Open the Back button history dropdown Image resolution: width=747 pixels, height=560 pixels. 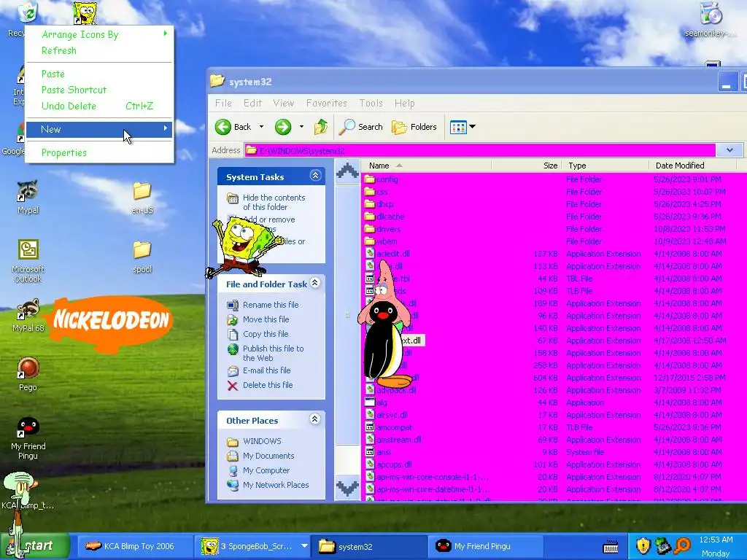click(x=261, y=127)
